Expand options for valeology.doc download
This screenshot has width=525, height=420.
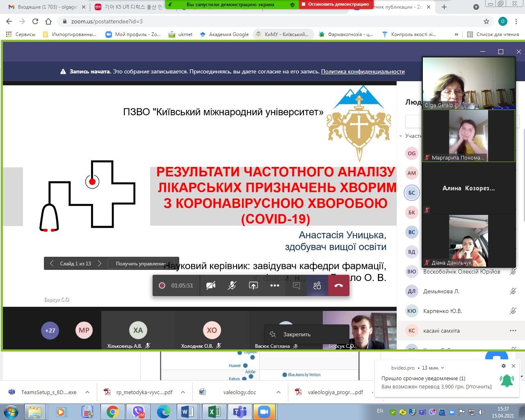point(278,392)
